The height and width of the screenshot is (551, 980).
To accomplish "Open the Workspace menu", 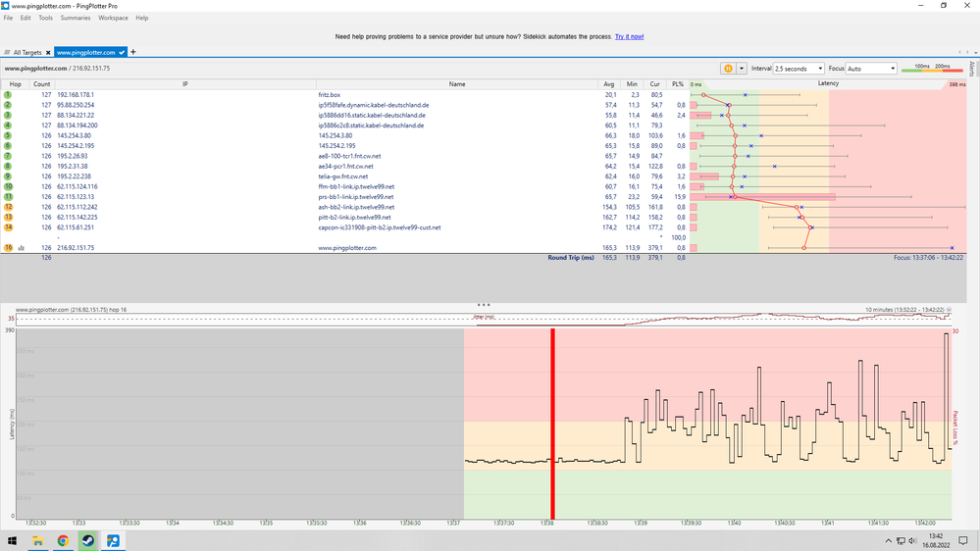I will tap(113, 18).
